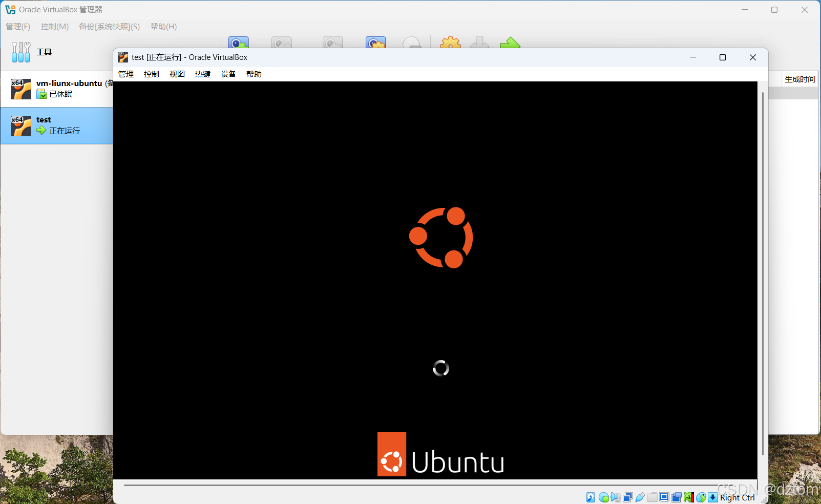Open the 管理 menu in test VM window
The image size is (821, 504).
tap(126, 74)
